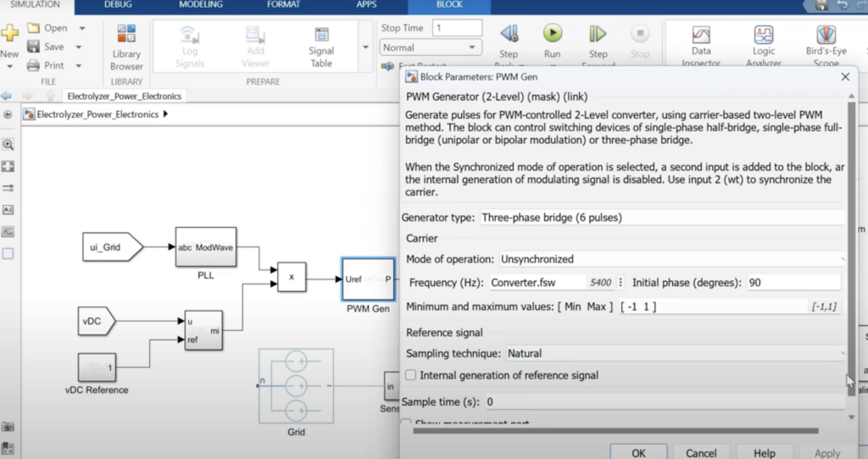Click OK in Block Parameters dialog
The width and height of the screenshot is (868, 459).
click(638, 453)
